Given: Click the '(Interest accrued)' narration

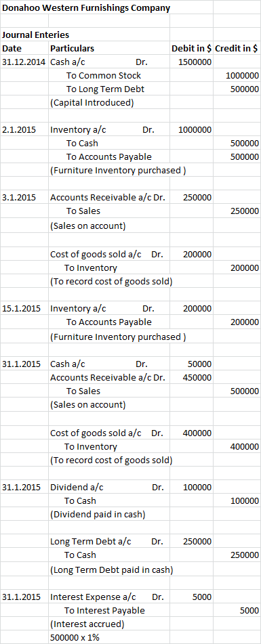Looking at the screenshot, I should 87,624.
